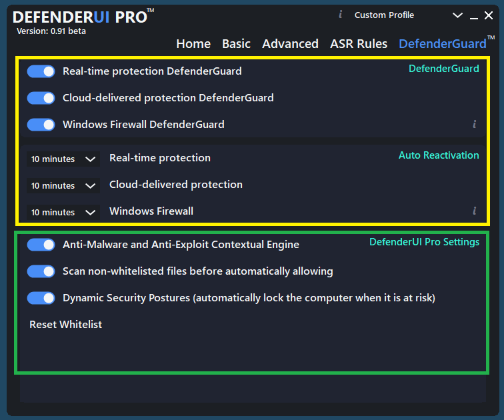Switch to the ASR Rules tab

(x=359, y=44)
